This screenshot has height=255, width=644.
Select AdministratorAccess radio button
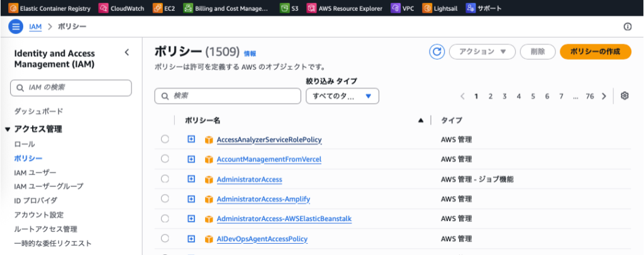click(165, 179)
